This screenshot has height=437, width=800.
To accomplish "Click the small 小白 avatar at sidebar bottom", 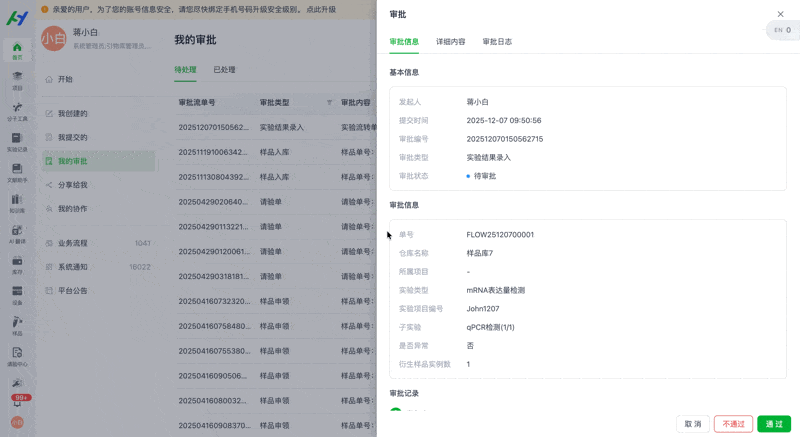I will point(17,422).
